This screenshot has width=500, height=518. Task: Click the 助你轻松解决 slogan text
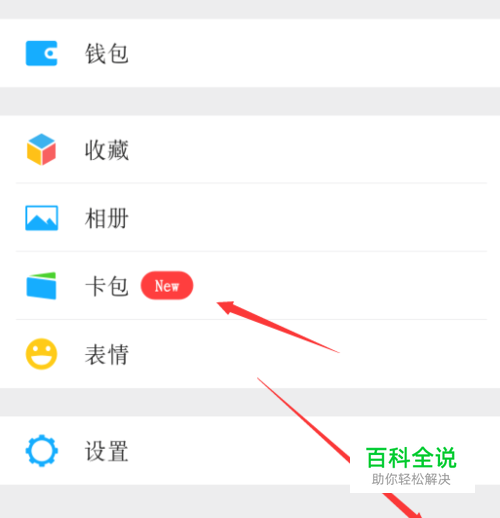coord(411,479)
